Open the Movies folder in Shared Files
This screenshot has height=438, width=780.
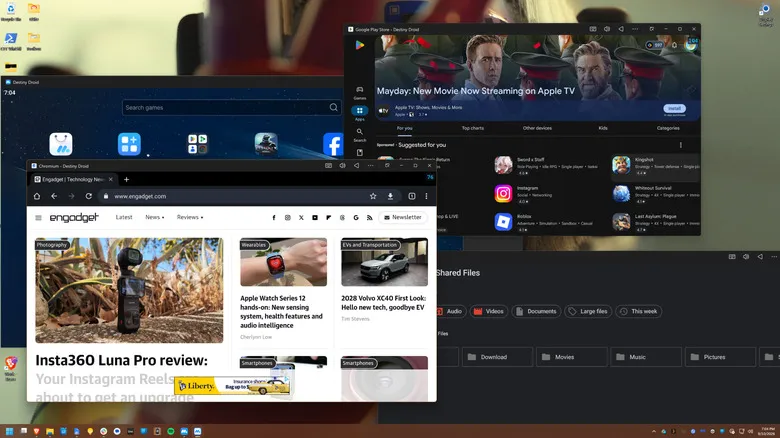tap(572, 357)
